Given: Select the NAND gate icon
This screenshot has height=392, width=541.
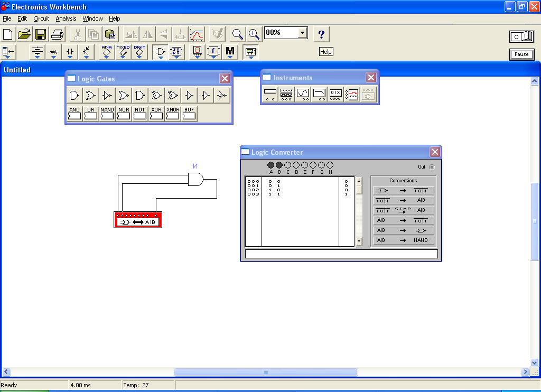Looking at the screenshot, I should [x=139, y=95].
